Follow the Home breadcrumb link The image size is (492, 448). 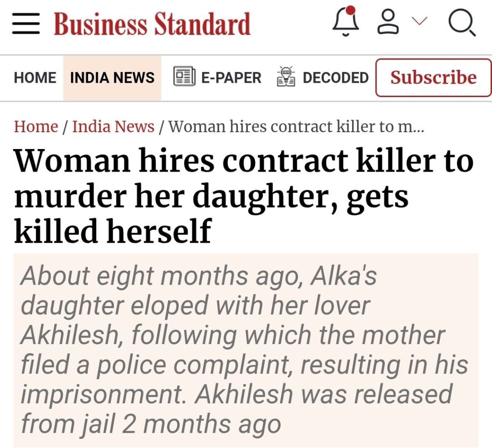click(x=36, y=127)
